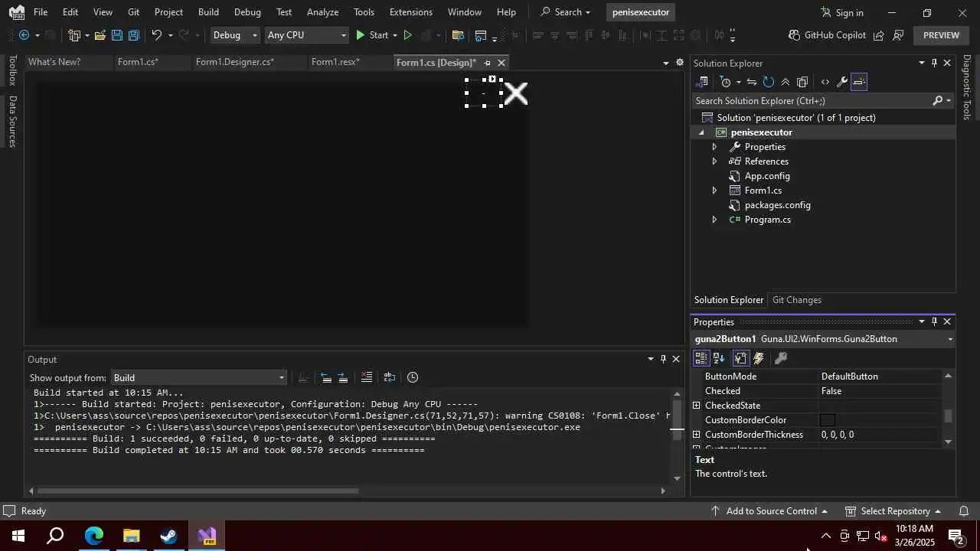Show all files in Solution Explorer
Viewport: 980px width, 551px height.
pyautogui.click(x=802, y=82)
